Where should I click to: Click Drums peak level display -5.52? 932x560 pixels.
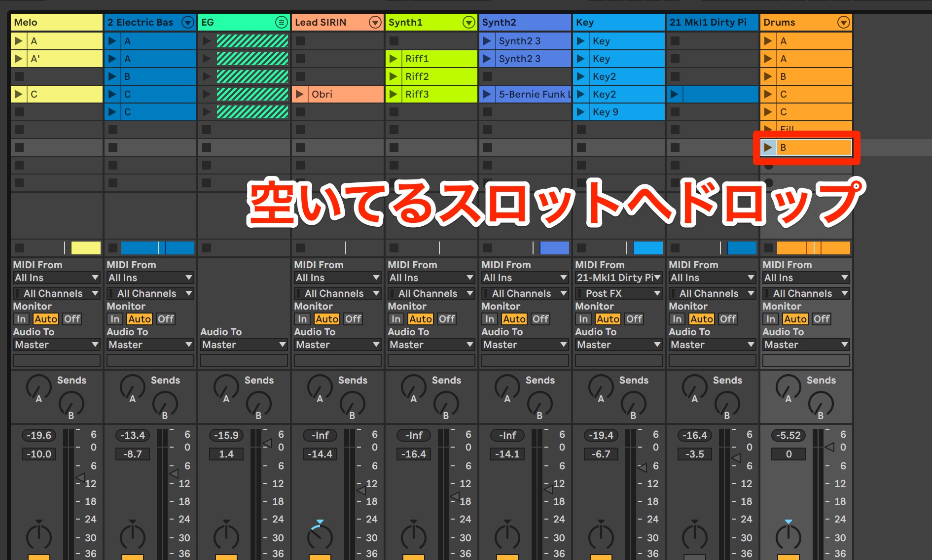pos(789,435)
